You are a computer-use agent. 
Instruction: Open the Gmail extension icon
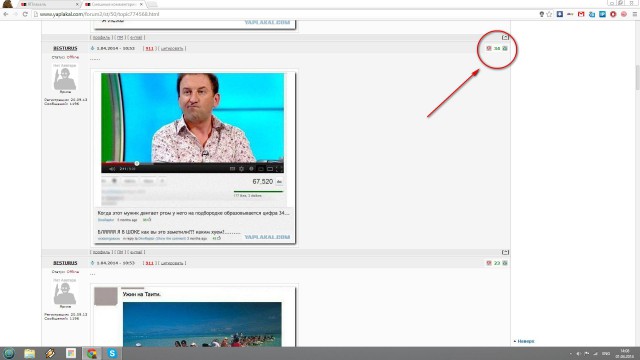pyautogui.click(x=581, y=14)
